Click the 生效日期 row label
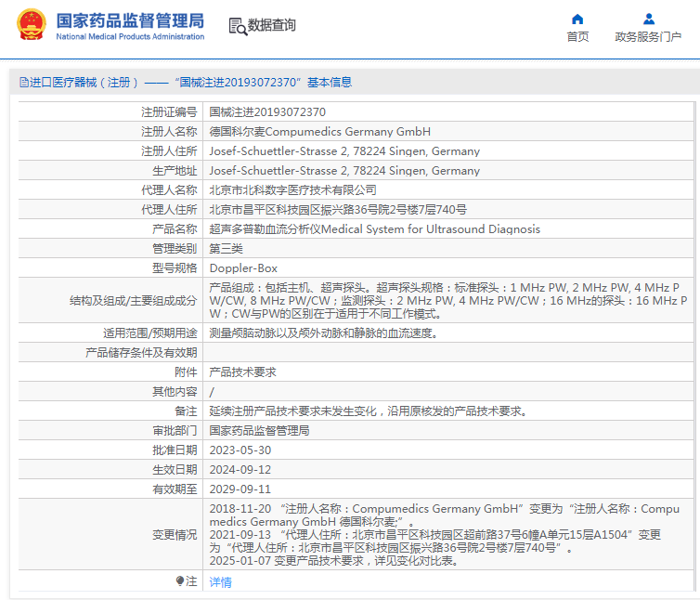Image resolution: width=700 pixels, height=600 pixels. (175, 470)
